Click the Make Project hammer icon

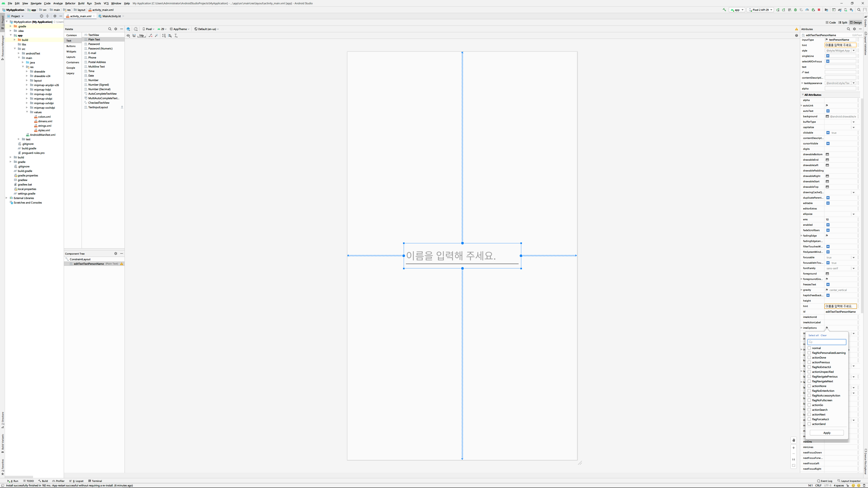(724, 10)
